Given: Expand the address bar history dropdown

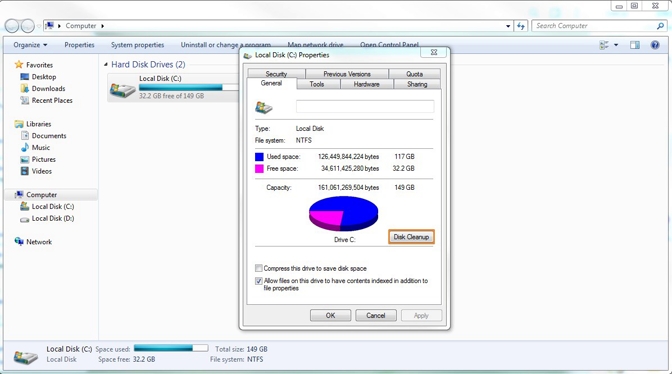Looking at the screenshot, I should 508,26.
